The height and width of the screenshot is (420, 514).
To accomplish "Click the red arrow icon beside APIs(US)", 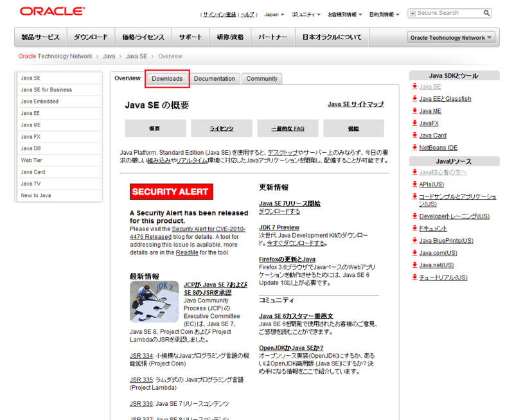I will tap(414, 184).
